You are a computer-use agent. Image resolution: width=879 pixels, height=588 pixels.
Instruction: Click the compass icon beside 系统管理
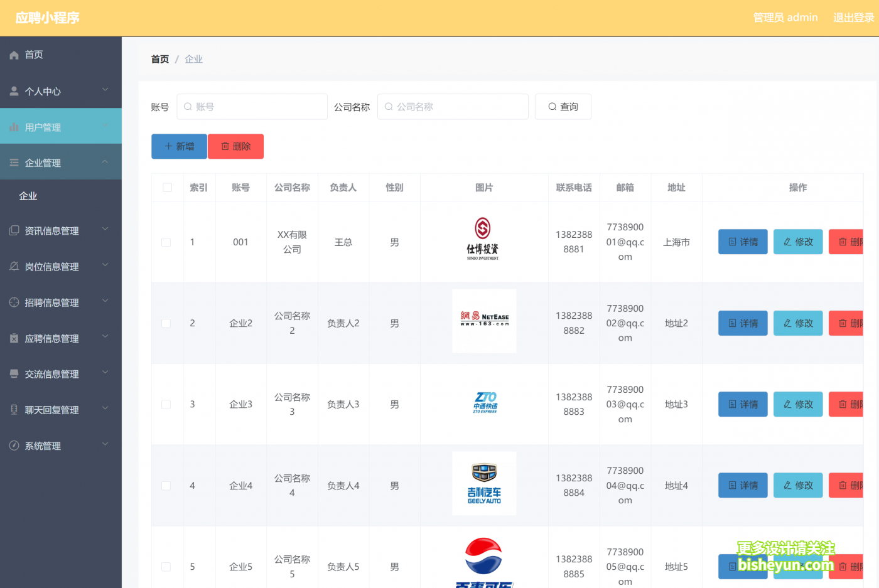click(x=14, y=446)
